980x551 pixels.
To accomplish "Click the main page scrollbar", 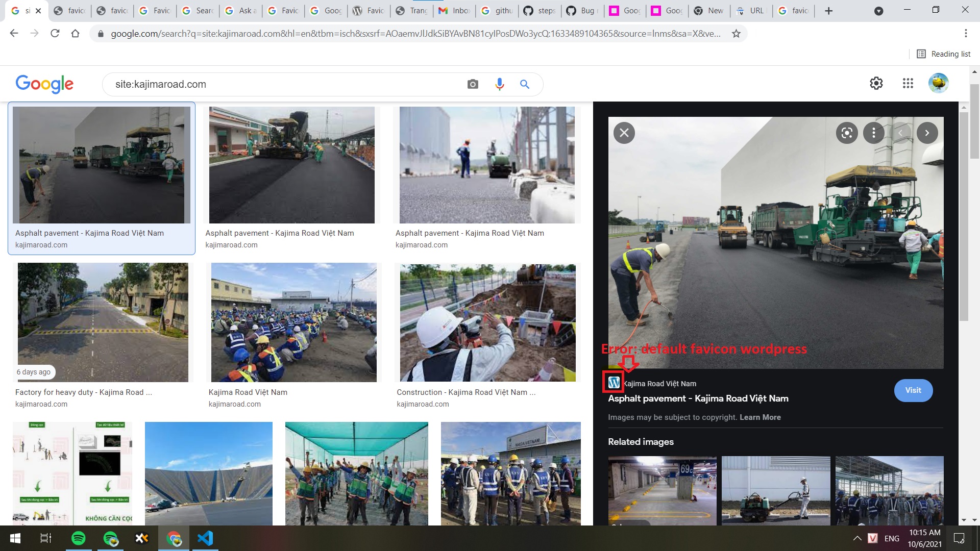I will (974, 122).
